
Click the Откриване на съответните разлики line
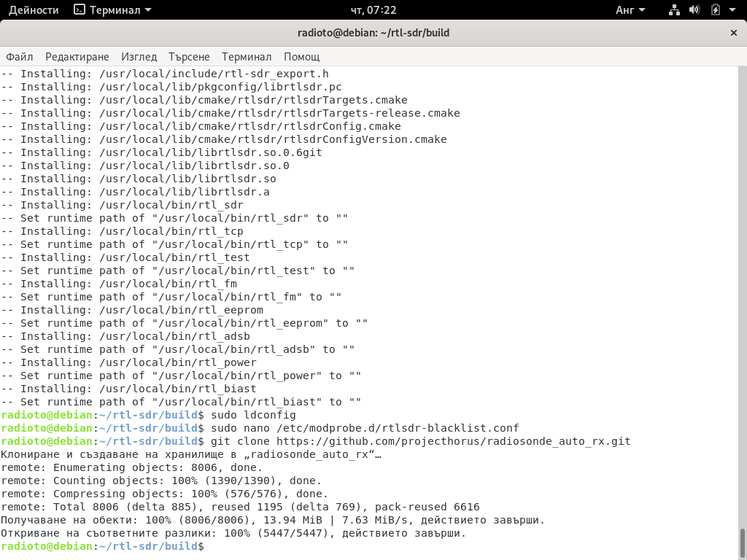[233, 533]
